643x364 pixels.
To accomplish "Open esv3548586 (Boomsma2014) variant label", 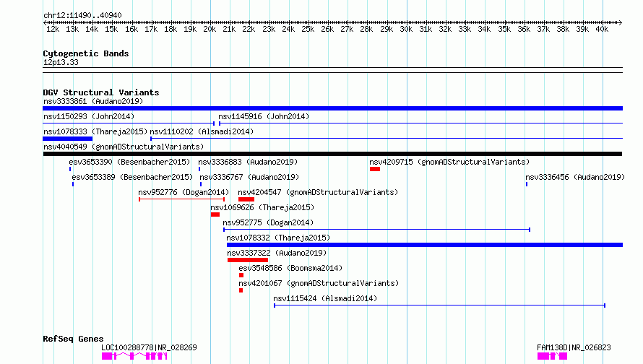I will (290, 268).
